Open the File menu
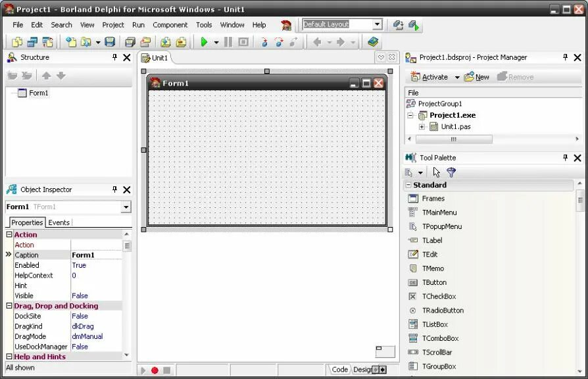The height and width of the screenshot is (379, 588). pos(18,25)
